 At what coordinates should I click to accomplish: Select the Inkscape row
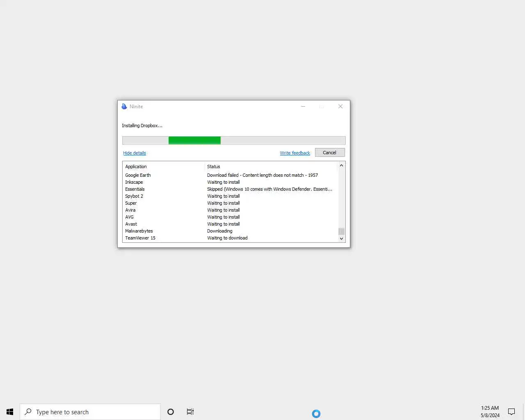230,182
